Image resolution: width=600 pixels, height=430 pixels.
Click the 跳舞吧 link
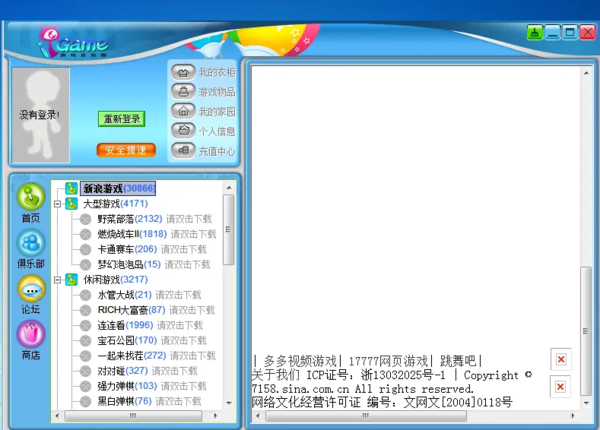(x=458, y=361)
